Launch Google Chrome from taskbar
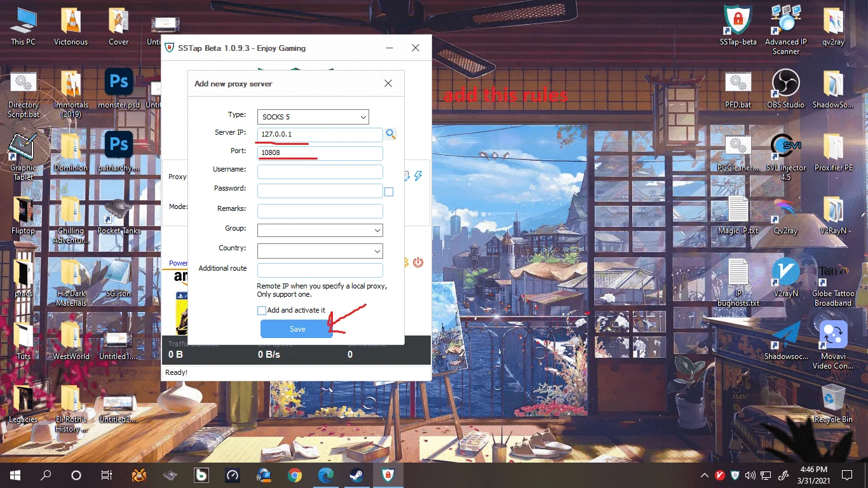868x488 pixels. pyautogui.click(x=294, y=475)
